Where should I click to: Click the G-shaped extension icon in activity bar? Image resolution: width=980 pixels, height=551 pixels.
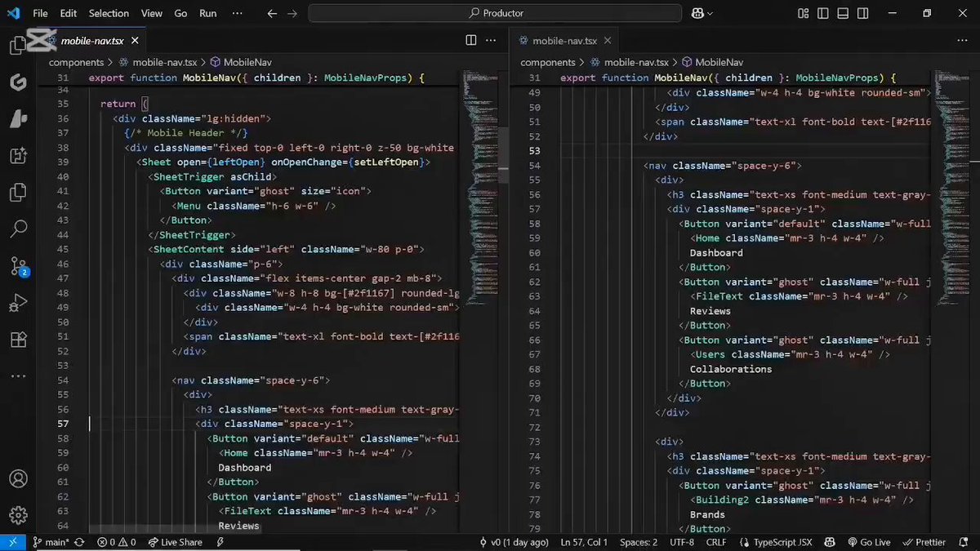pyautogui.click(x=18, y=82)
